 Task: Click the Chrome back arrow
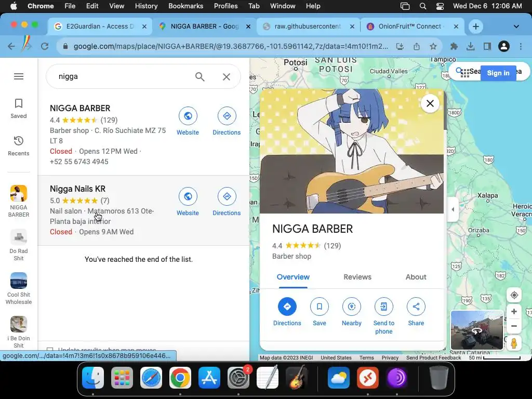pyautogui.click(x=11, y=46)
